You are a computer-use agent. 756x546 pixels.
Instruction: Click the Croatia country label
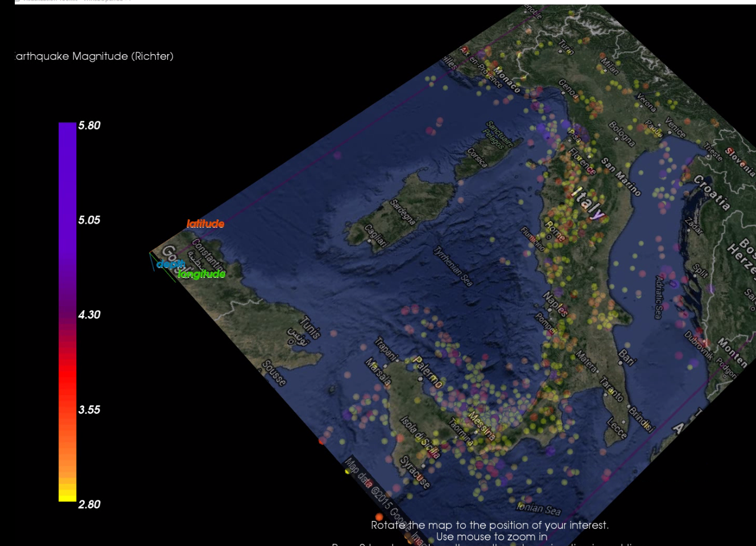pyautogui.click(x=712, y=193)
